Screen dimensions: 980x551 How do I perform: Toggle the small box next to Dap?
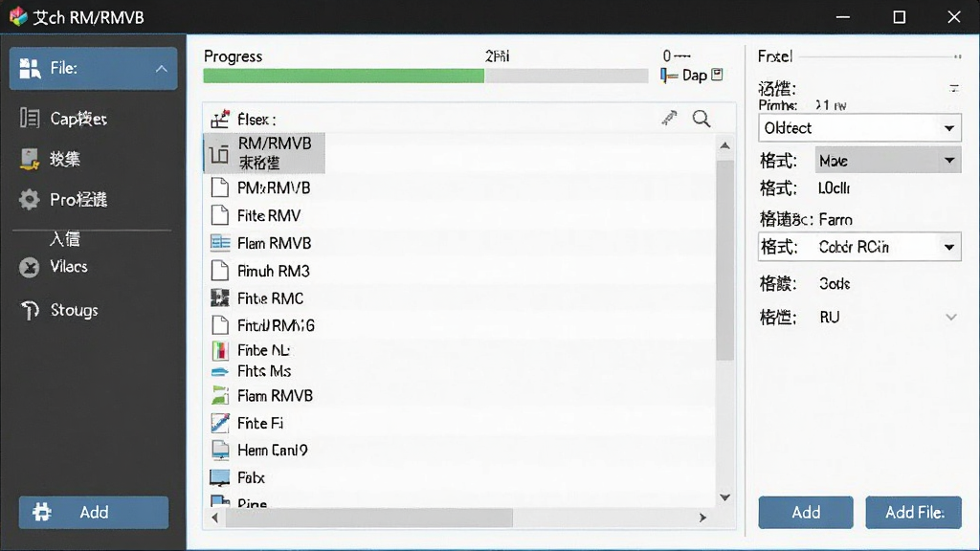718,75
